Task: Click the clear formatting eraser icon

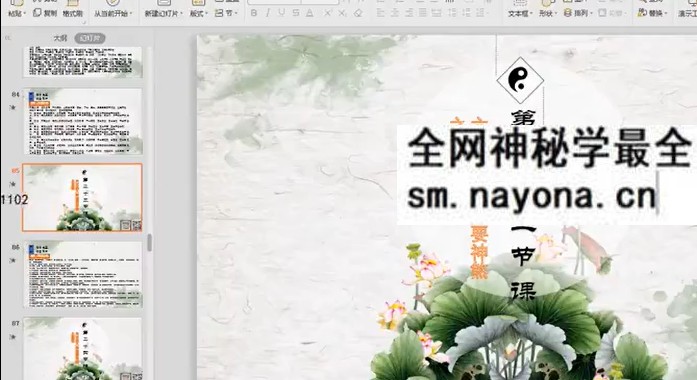Action: coord(358,13)
